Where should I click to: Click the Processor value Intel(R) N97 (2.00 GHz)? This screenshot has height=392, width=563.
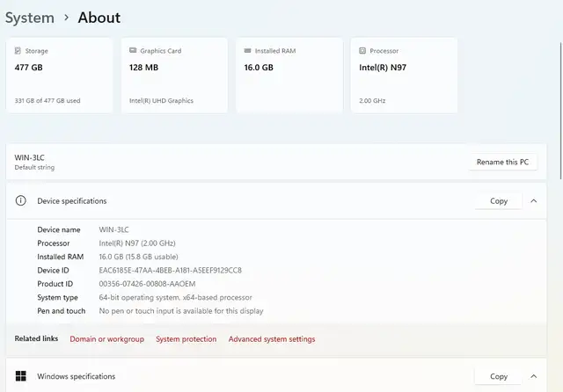tap(137, 243)
